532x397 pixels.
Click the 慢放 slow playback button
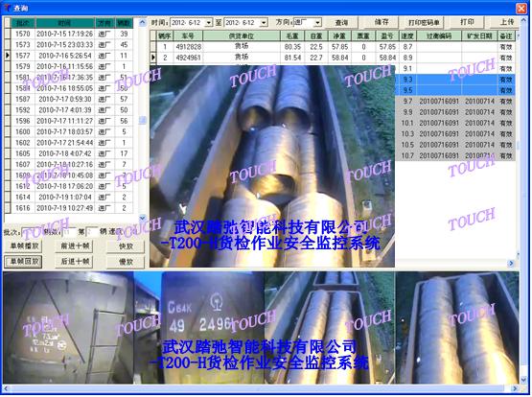point(126,262)
